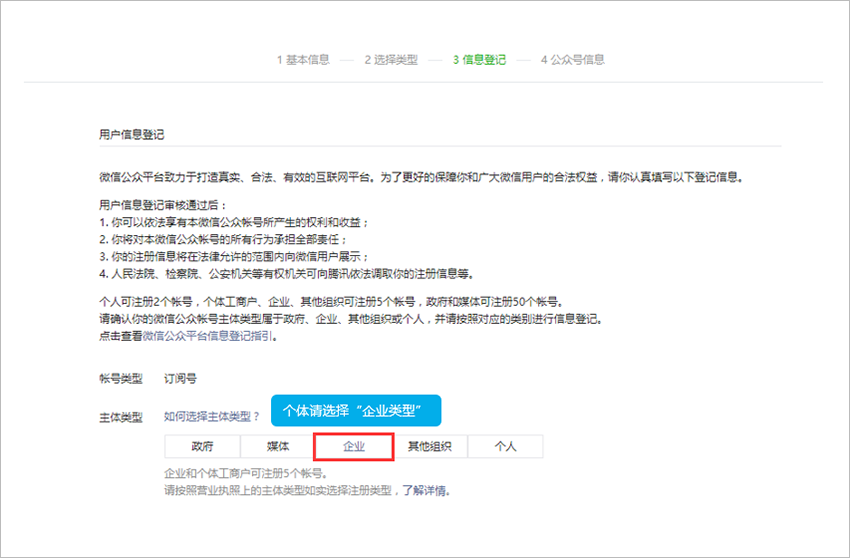
Task: Go to step 1 基本信息
Action: [303, 59]
